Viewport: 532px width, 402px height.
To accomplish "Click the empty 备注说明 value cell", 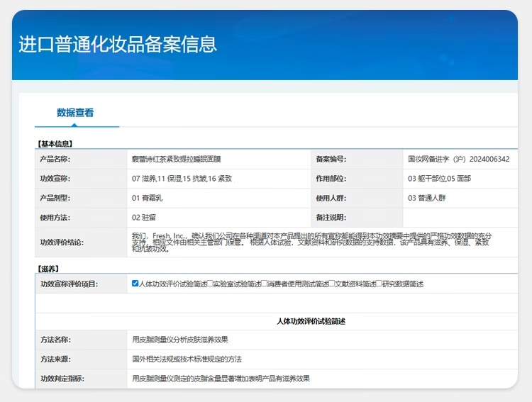I will (x=460, y=218).
